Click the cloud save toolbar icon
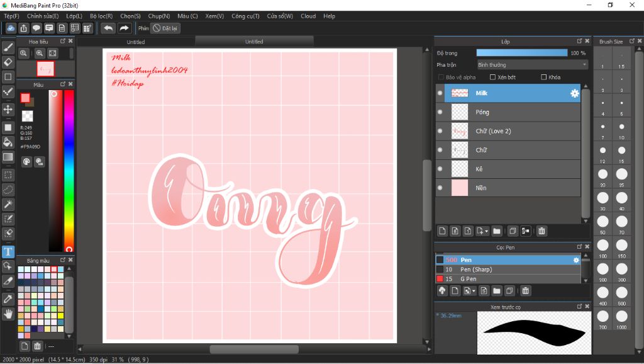The image size is (644, 364). pyautogui.click(x=11, y=28)
